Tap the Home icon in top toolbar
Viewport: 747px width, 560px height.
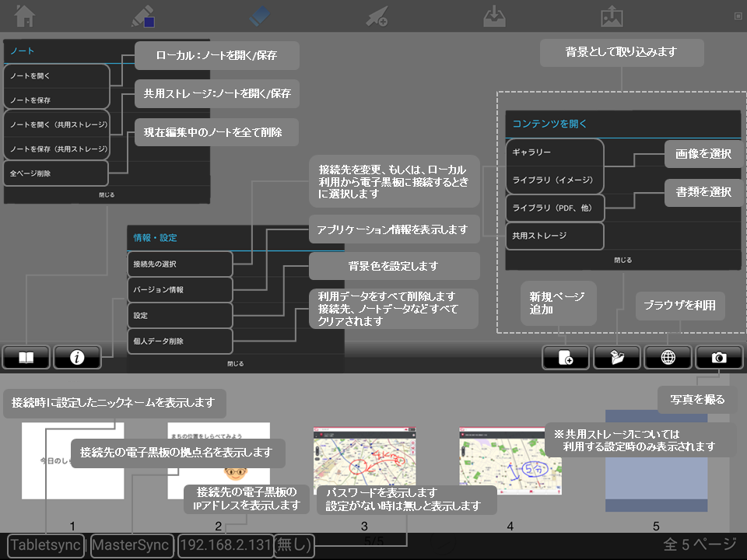point(26,16)
